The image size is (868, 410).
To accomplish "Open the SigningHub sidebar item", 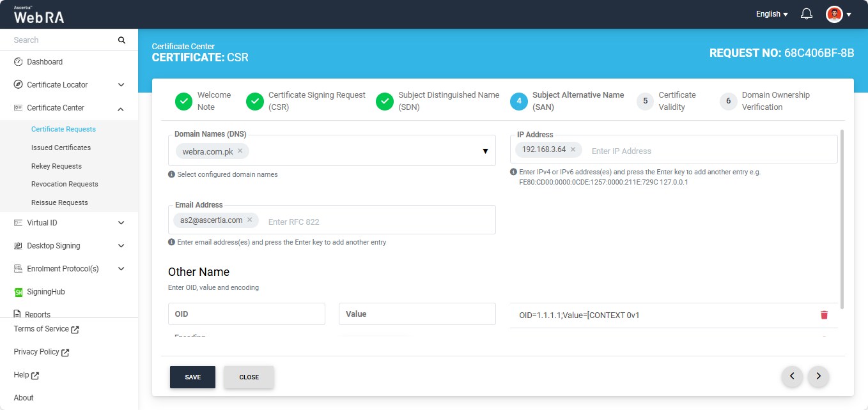I will (x=45, y=292).
